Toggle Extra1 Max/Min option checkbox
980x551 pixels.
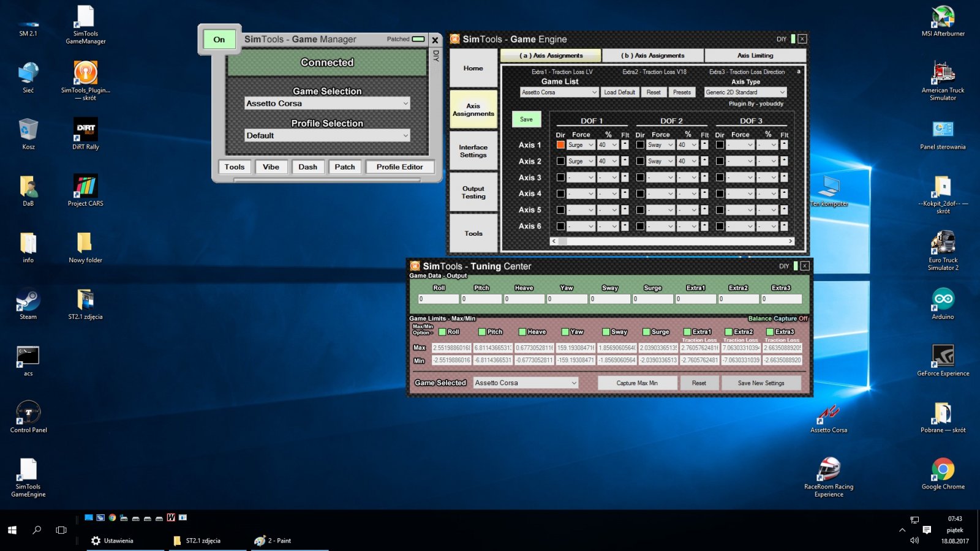pyautogui.click(x=687, y=332)
